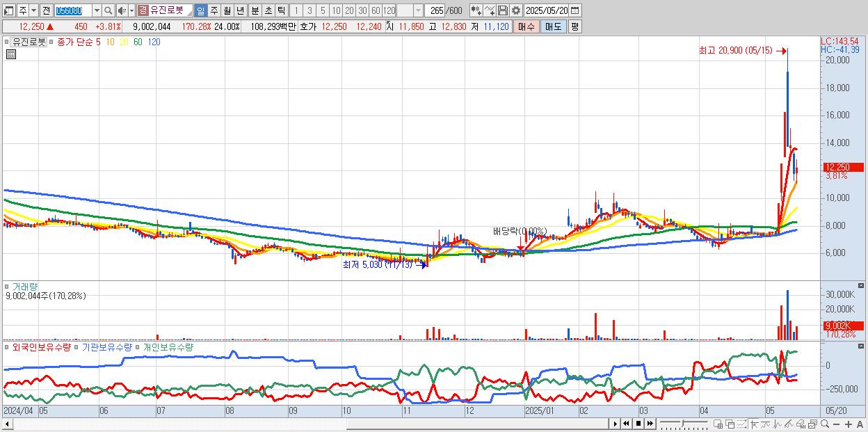
Task: Open the multi-chart grid layout icon
Action: (x=718, y=424)
